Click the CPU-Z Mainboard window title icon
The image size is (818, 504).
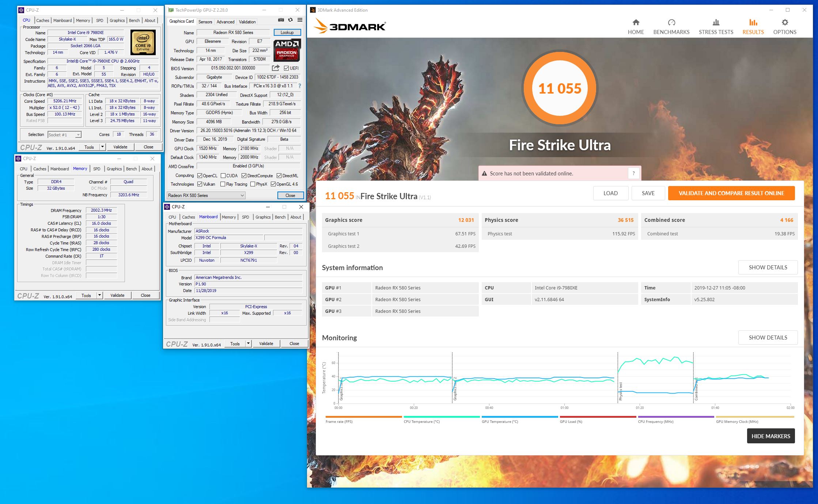pyautogui.click(x=167, y=207)
